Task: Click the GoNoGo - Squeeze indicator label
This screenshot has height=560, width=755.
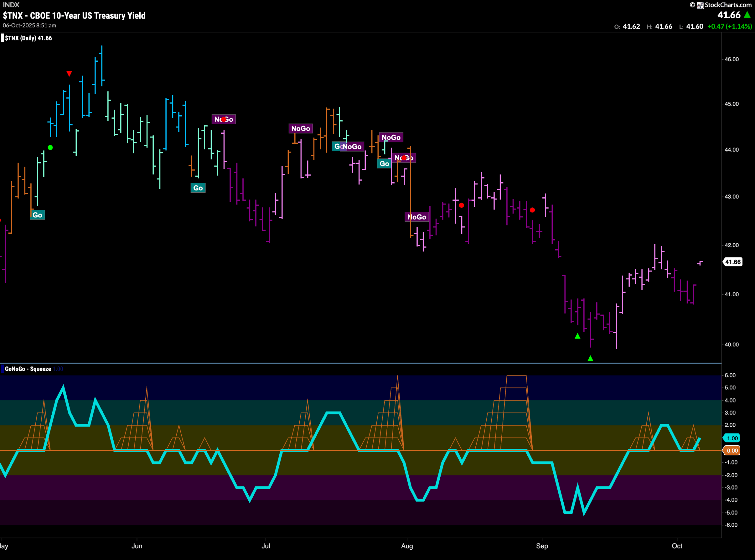Action: (28, 369)
